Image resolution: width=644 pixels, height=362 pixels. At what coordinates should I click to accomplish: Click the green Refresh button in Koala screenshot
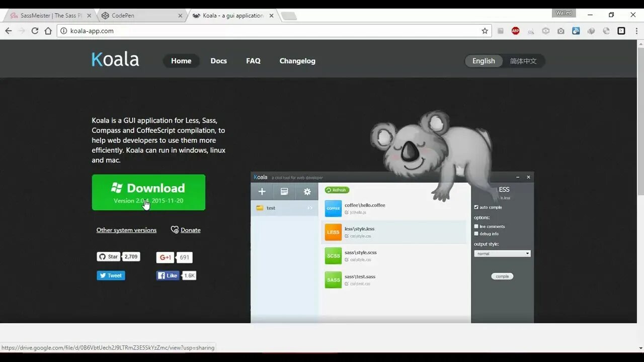click(x=337, y=190)
